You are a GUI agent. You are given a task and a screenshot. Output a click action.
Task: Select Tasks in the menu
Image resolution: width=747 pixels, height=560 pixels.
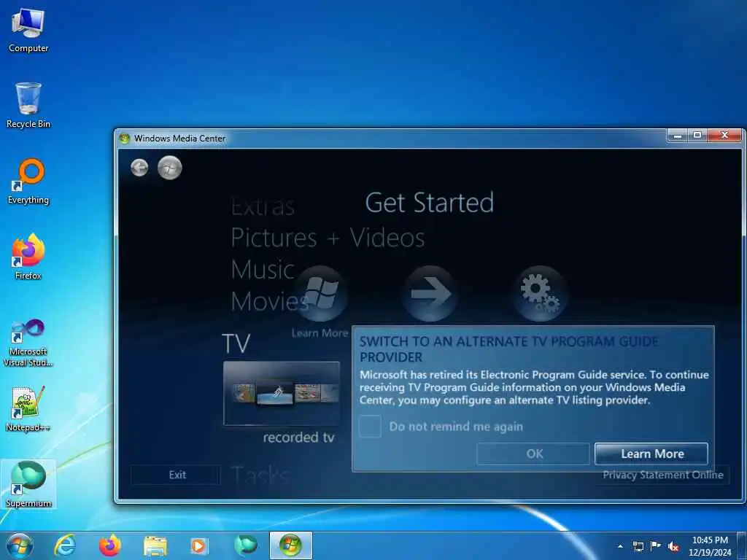click(x=260, y=475)
